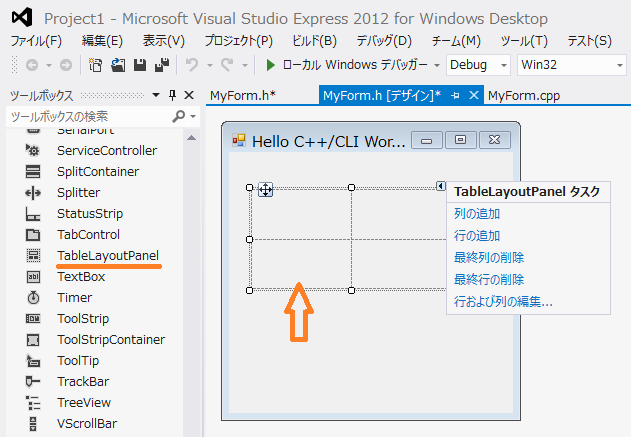Select the SplitContainer icon in toolbox

[33, 171]
